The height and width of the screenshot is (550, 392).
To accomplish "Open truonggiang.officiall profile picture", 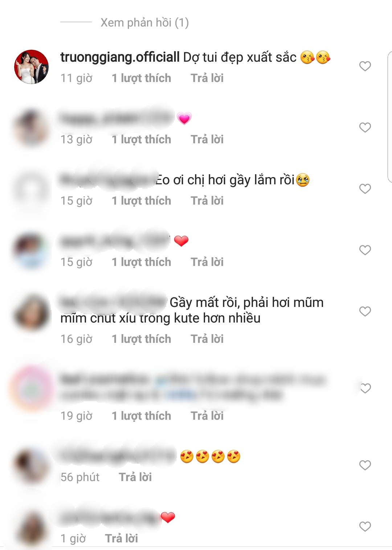I will 31,67.
